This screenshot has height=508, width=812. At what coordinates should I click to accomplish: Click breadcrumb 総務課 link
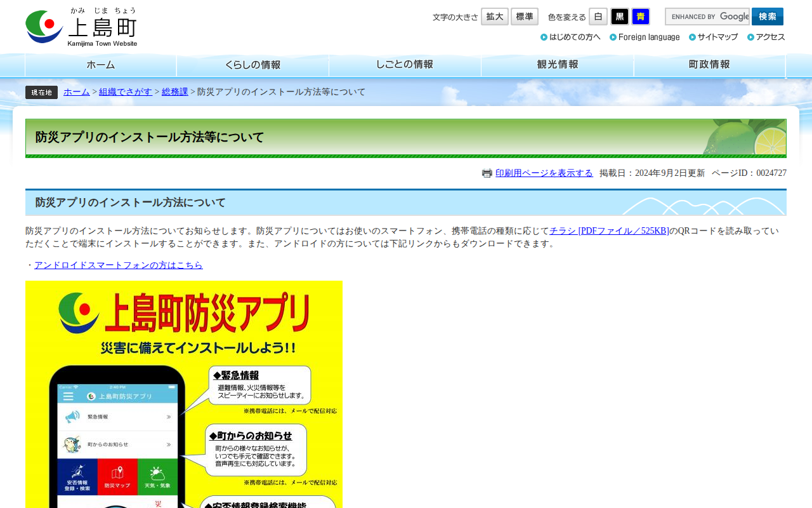pos(175,92)
